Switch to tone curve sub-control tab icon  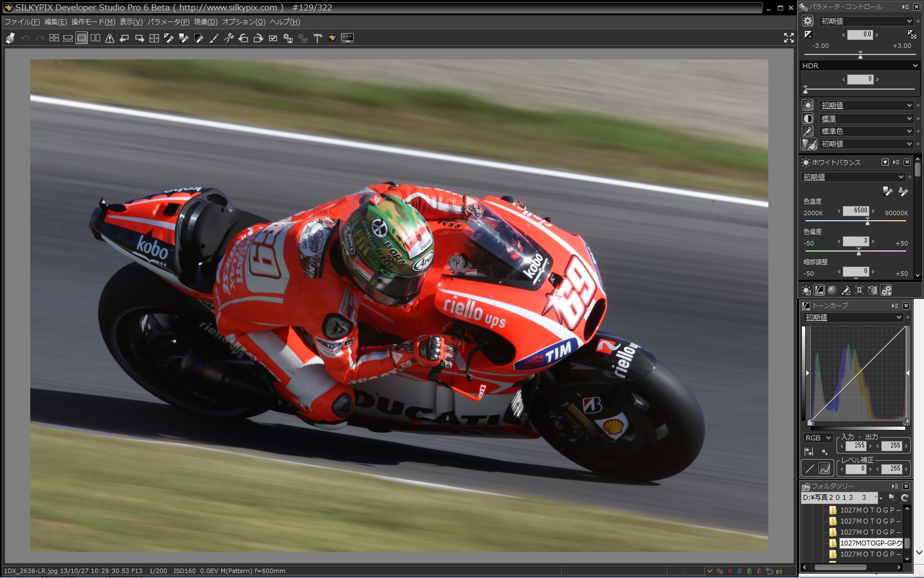pos(819,290)
